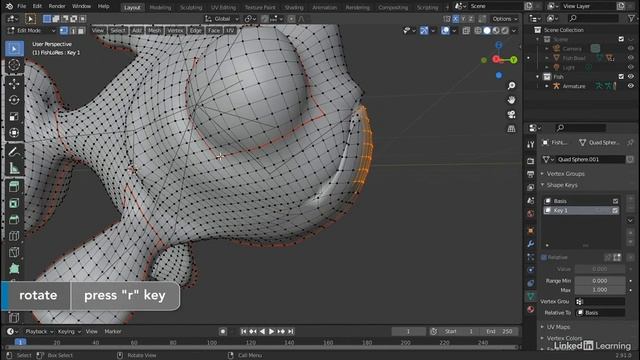Select the Scale tool
Viewport: 640px width, 360px height.
click(14, 117)
